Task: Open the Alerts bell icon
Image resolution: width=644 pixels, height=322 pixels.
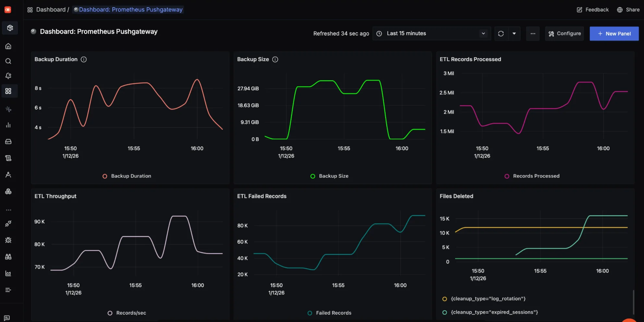Action: pos(8,76)
